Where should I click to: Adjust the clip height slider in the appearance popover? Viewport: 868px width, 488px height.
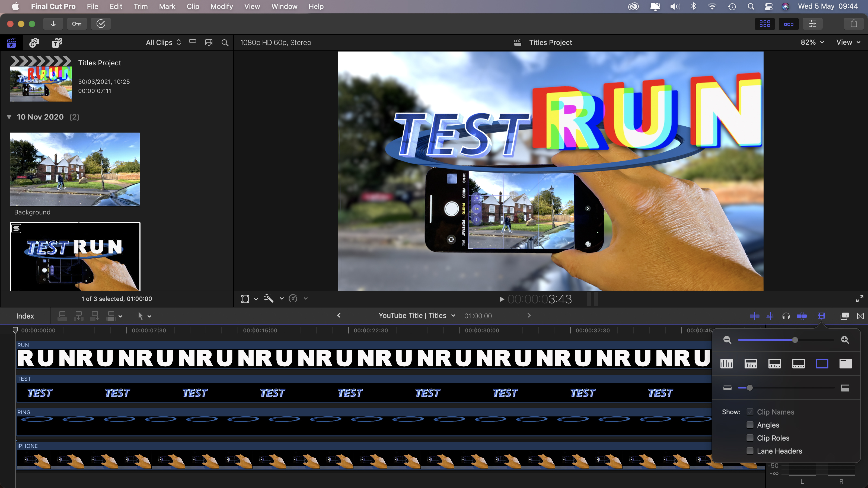coord(750,388)
